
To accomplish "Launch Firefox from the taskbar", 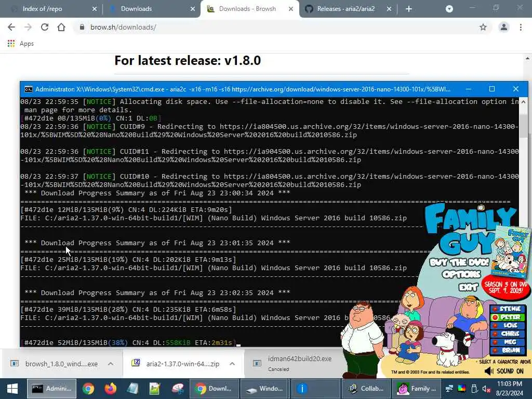I will [x=110, y=389].
